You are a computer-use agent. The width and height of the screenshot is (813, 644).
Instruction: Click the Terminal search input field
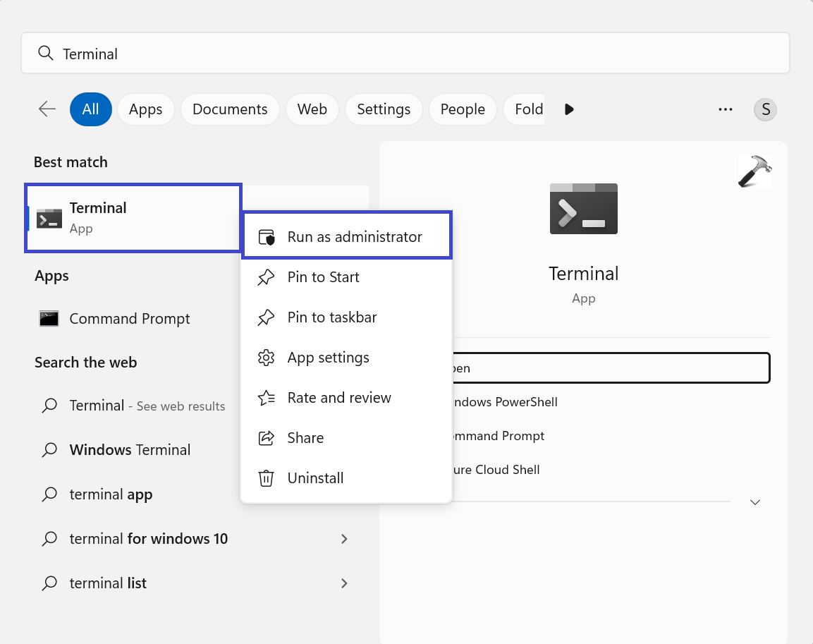(405, 54)
